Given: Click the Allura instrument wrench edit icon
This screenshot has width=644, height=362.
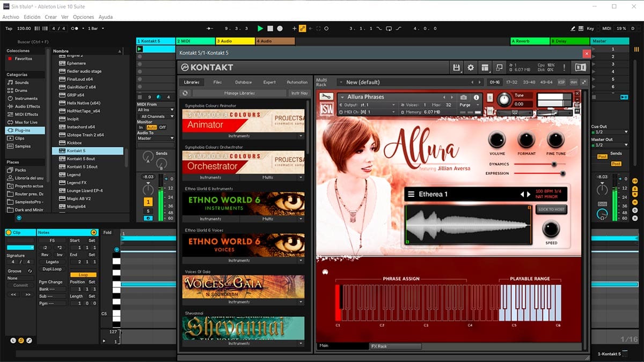Looking at the screenshot, I should (326, 97).
